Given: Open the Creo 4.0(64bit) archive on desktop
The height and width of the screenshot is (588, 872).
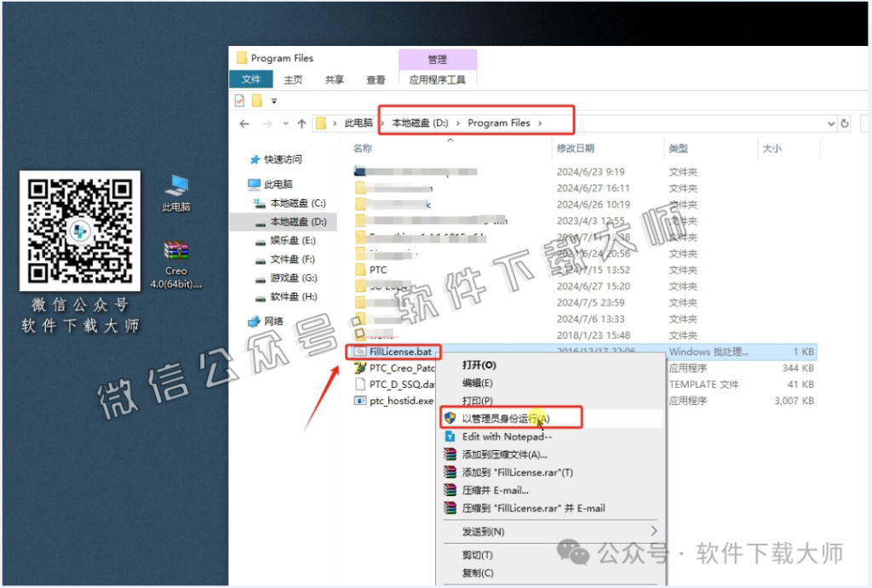Looking at the screenshot, I should (176, 264).
